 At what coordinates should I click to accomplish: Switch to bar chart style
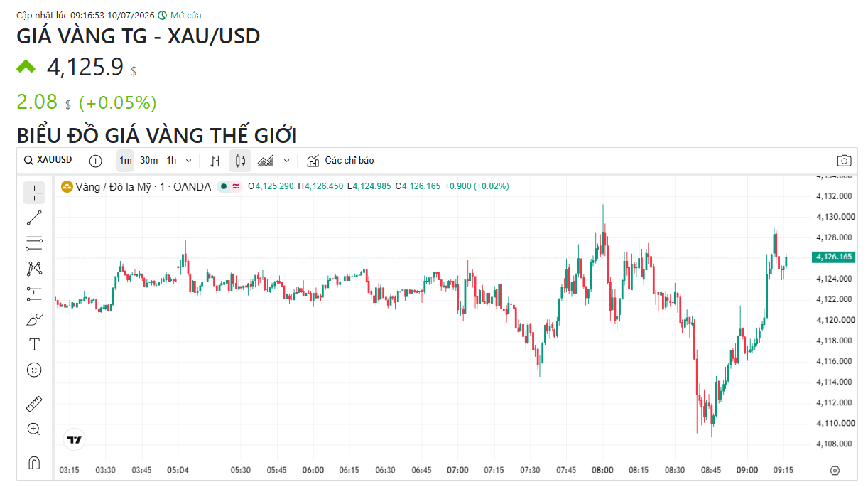216,161
